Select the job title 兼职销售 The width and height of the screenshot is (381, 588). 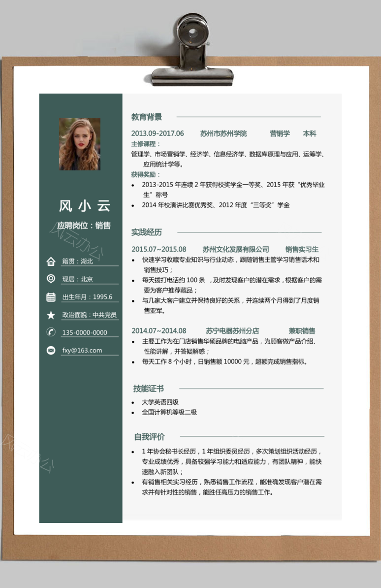tap(302, 331)
